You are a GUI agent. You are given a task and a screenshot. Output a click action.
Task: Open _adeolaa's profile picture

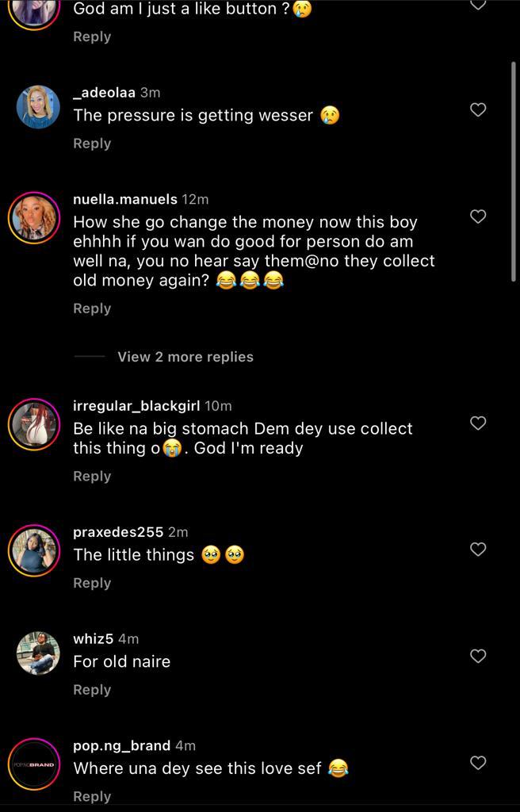[37, 107]
